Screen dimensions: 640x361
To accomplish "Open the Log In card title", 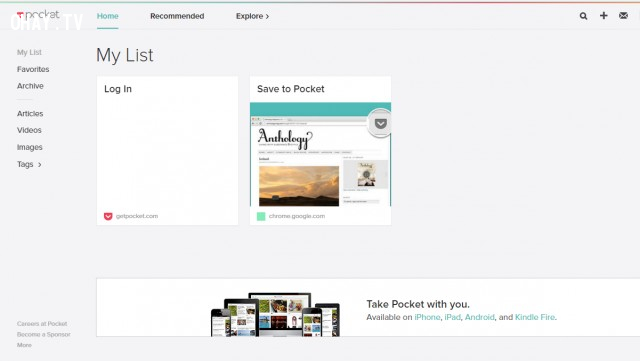I will [118, 89].
